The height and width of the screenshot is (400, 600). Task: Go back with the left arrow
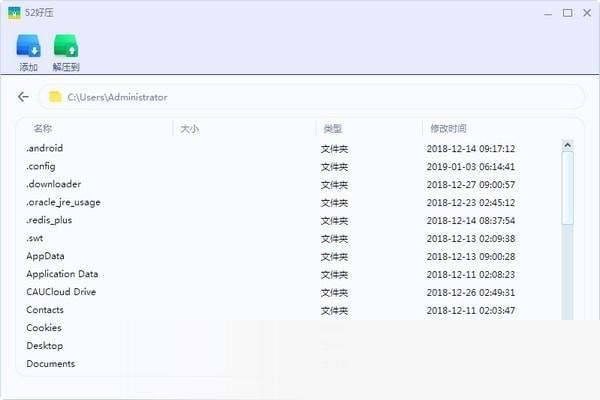pyautogui.click(x=23, y=97)
